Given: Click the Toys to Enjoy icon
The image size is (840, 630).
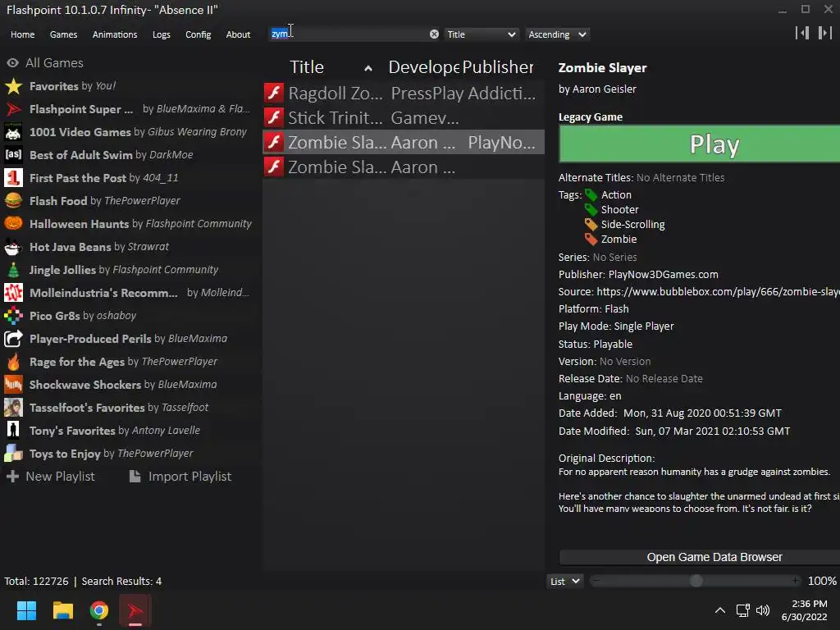Looking at the screenshot, I should pyautogui.click(x=13, y=453).
